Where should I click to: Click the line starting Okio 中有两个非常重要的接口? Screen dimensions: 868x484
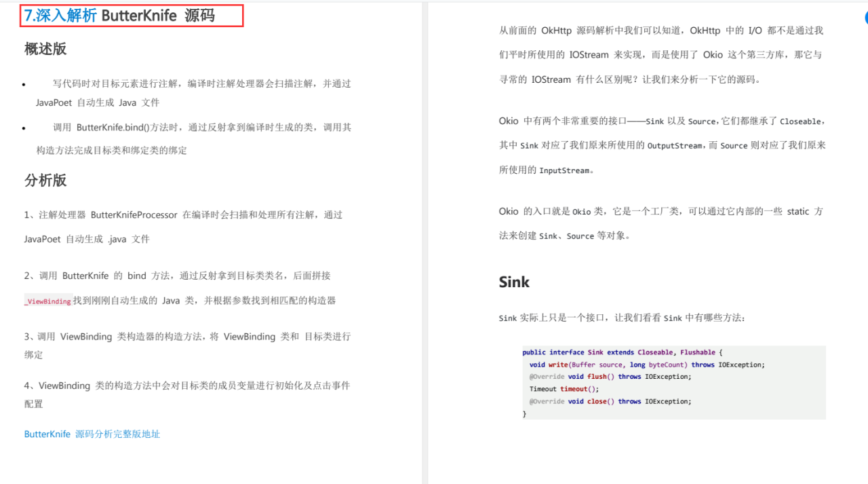coord(662,121)
